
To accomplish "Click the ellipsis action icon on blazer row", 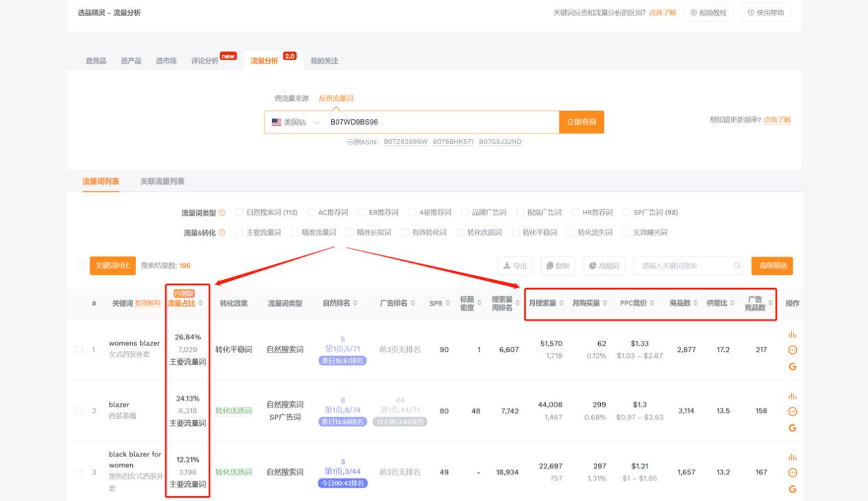I will pyautogui.click(x=793, y=411).
